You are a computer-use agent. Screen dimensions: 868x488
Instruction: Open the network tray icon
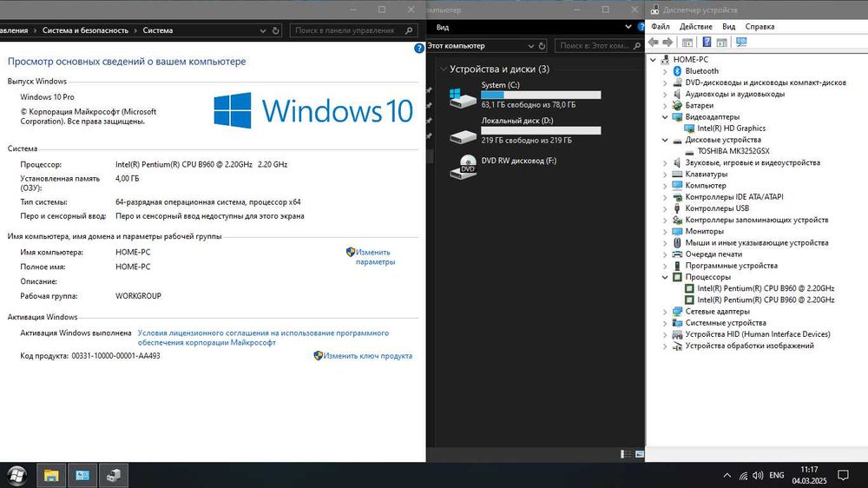point(743,475)
